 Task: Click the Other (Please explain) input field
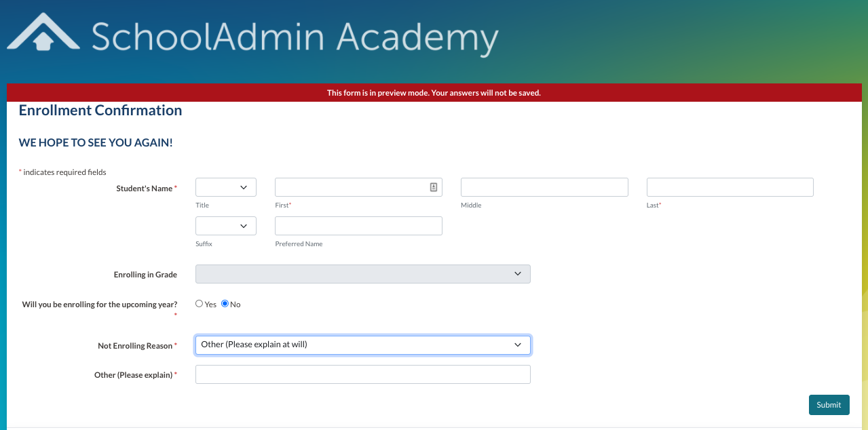[x=362, y=374]
